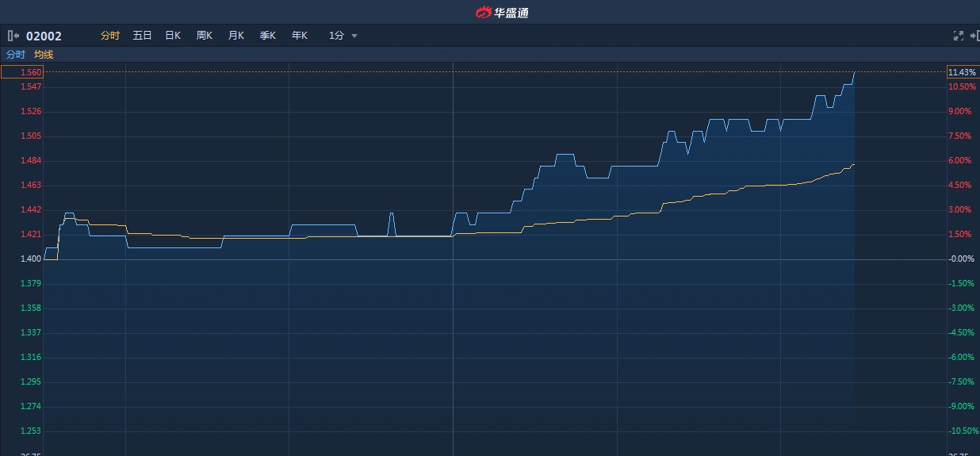
Task: Switch to 分时 chart tab
Action: click(110, 36)
